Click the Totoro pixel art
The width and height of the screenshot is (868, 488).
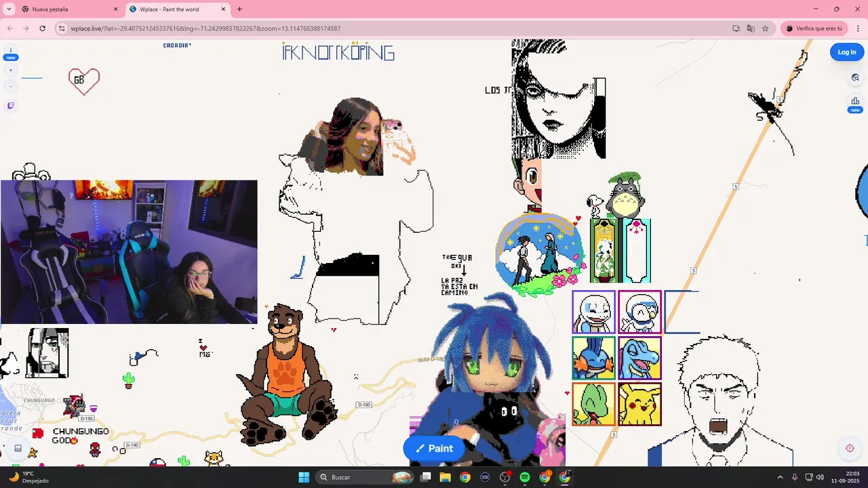(625, 195)
